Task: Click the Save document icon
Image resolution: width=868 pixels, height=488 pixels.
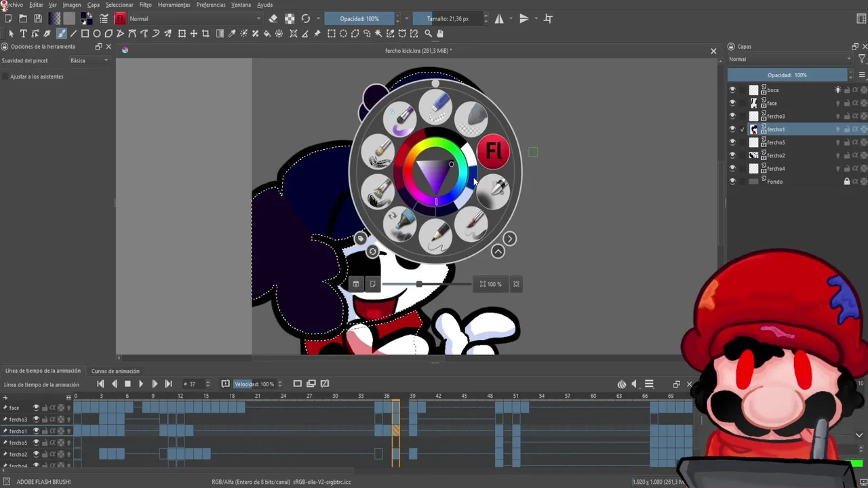Action: [x=38, y=18]
